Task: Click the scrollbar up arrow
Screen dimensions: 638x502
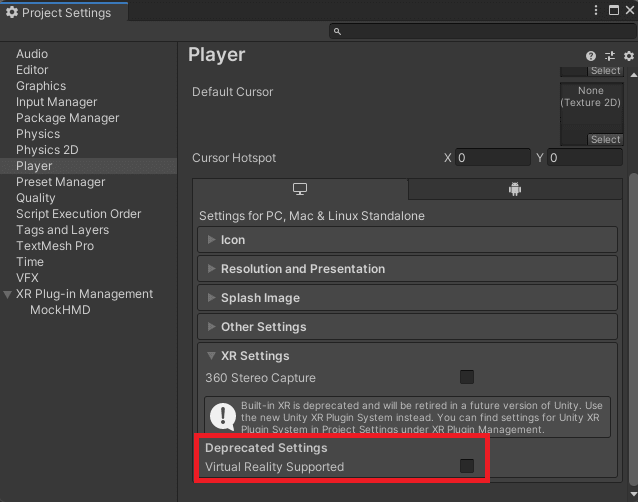Action: (x=634, y=75)
